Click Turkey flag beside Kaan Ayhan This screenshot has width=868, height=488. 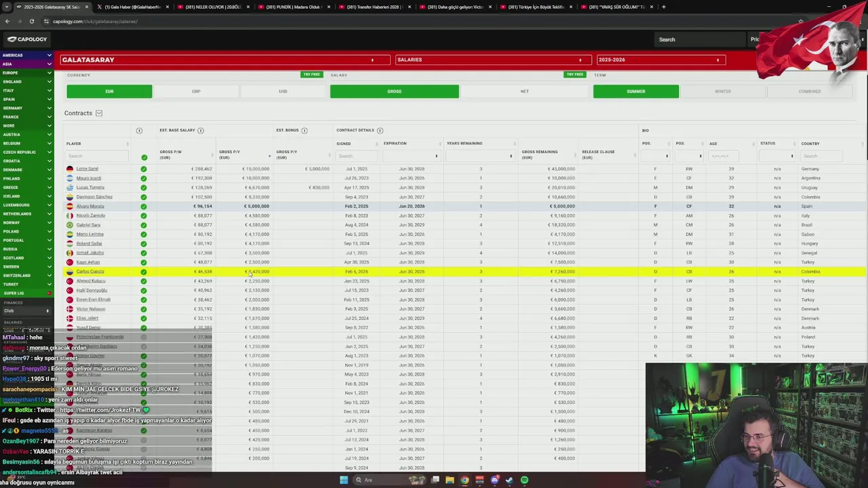pos(70,262)
